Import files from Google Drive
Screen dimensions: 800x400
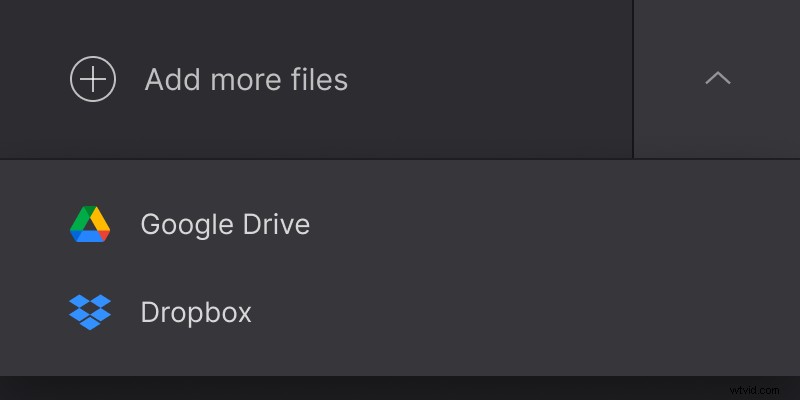pos(224,224)
